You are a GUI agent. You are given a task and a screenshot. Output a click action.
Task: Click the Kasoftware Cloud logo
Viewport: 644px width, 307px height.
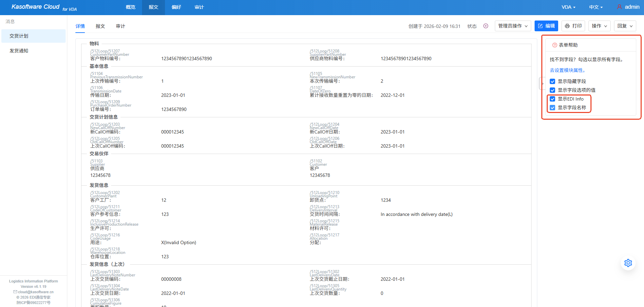(35, 7)
